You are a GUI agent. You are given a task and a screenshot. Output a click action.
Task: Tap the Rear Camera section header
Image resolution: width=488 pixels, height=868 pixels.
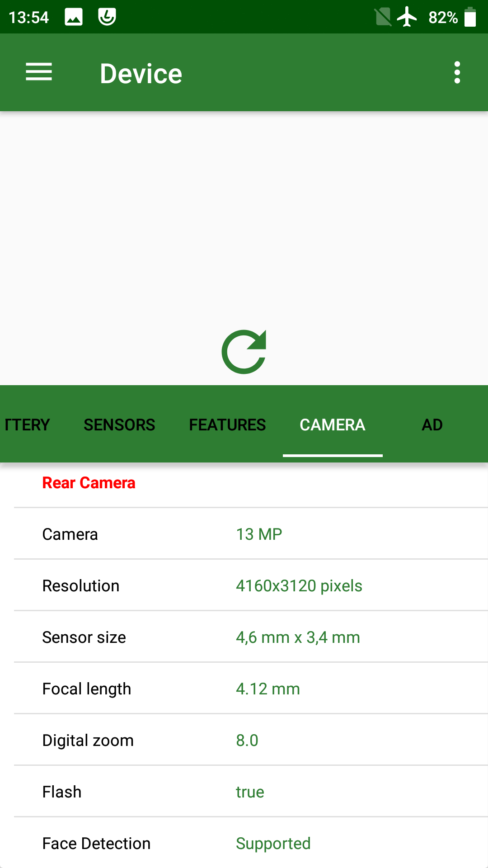pos(89,483)
